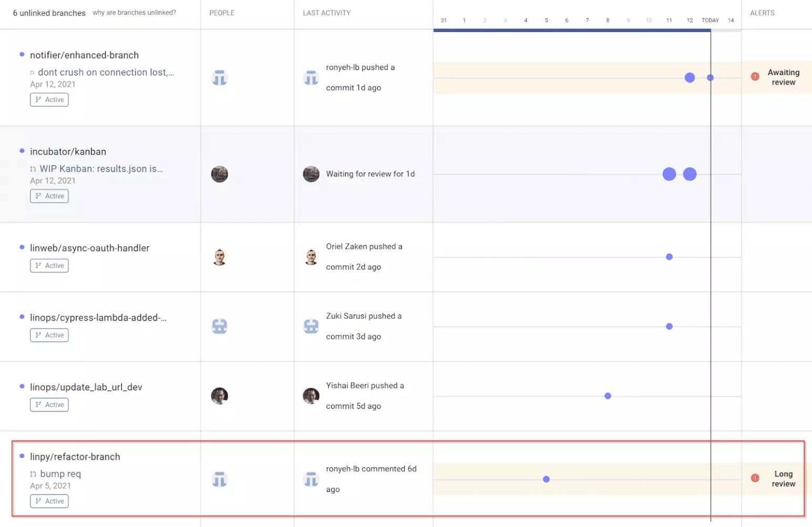
Task: Select the PEOPLE column header
Action: point(222,13)
